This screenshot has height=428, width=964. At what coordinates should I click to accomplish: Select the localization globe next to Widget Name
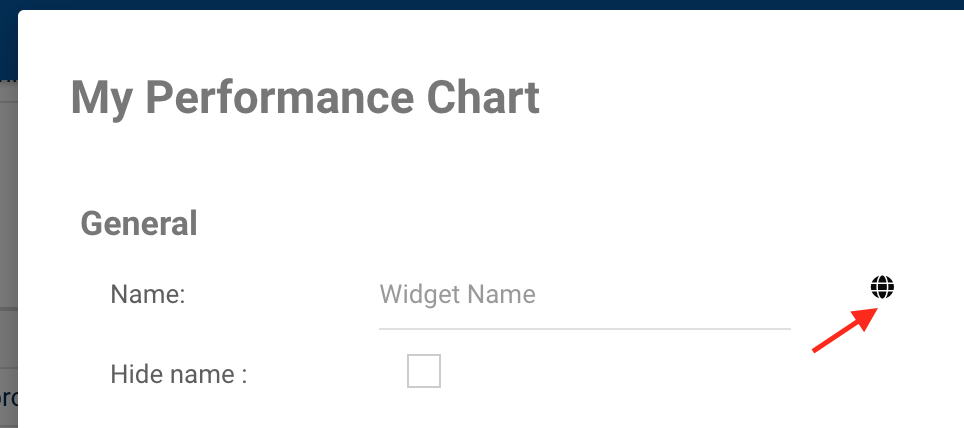click(x=882, y=288)
